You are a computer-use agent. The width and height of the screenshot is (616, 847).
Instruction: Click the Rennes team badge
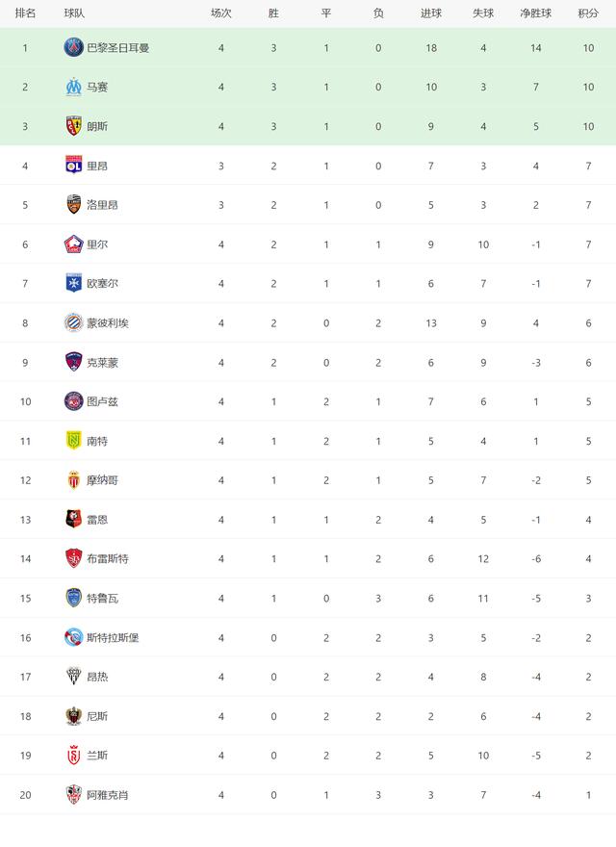pos(73,519)
